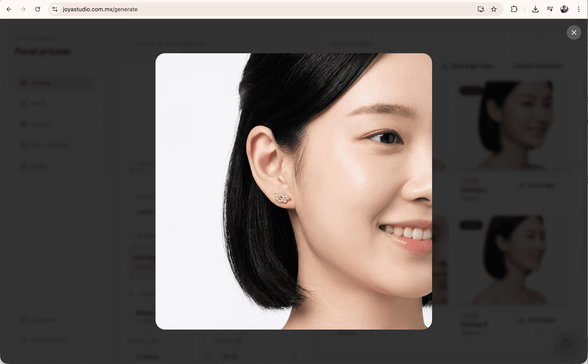This screenshot has width=588, height=364.
Task: Click the address bar to edit URL
Action: tap(169, 9)
